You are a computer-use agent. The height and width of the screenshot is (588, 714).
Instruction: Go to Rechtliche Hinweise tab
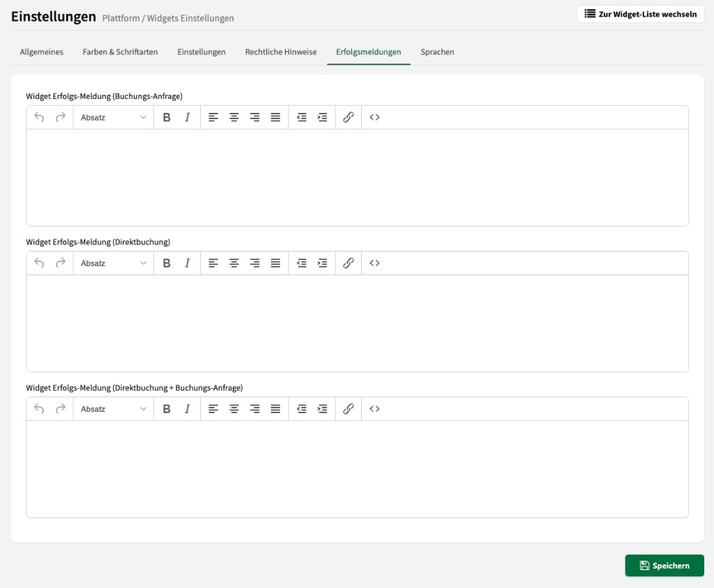[281, 52]
